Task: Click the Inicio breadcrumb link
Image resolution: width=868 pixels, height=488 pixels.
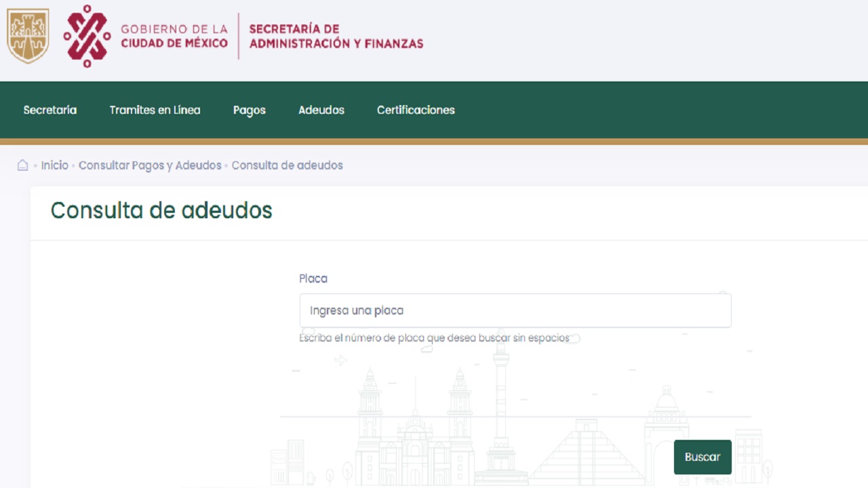Action: (54, 165)
